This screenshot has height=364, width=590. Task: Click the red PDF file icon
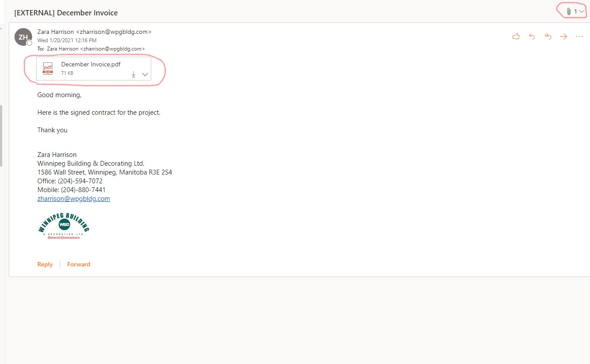(x=47, y=69)
